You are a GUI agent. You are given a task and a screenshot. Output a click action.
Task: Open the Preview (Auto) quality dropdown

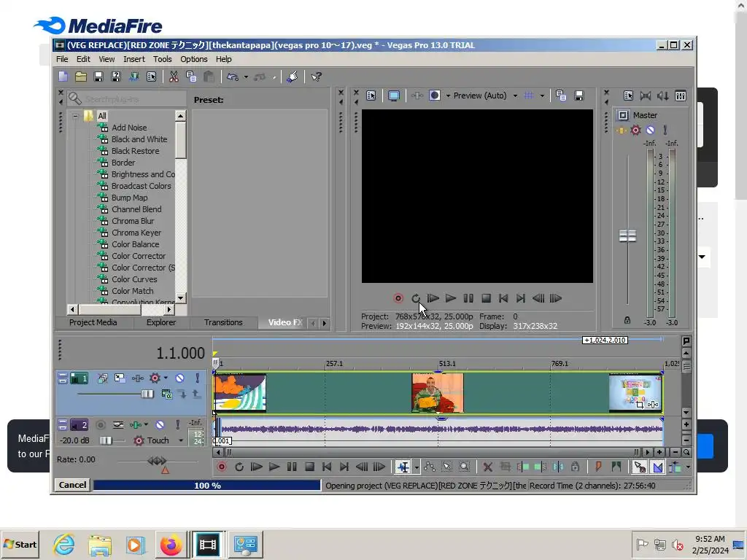point(485,96)
